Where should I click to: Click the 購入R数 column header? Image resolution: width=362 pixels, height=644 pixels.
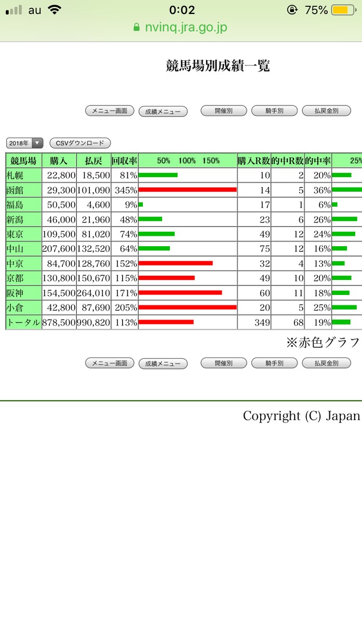click(x=254, y=160)
